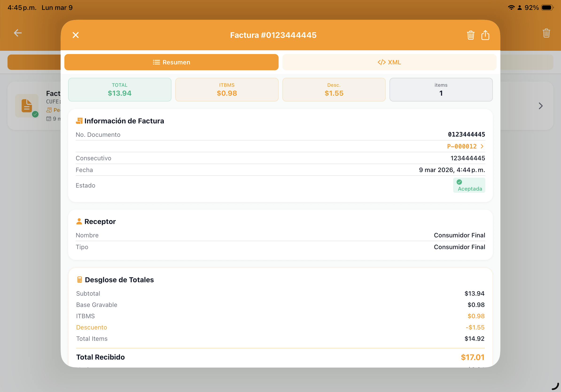Click the Aceptada status badge
The height and width of the screenshot is (392, 561).
(x=469, y=185)
